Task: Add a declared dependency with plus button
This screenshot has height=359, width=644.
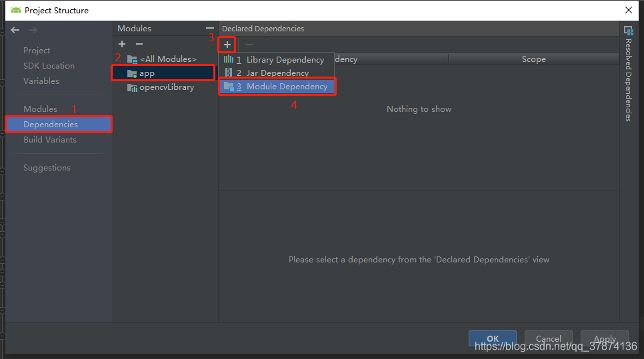Action: coord(227,45)
